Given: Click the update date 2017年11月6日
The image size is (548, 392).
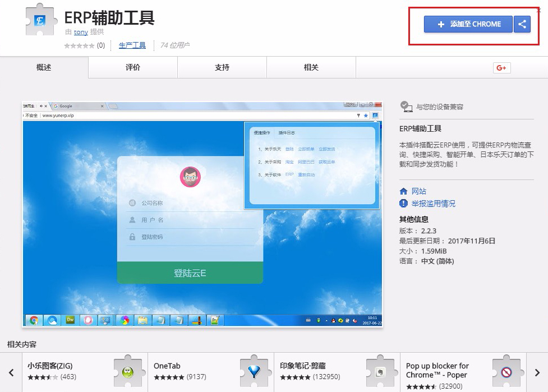Looking at the screenshot, I should [472, 241].
